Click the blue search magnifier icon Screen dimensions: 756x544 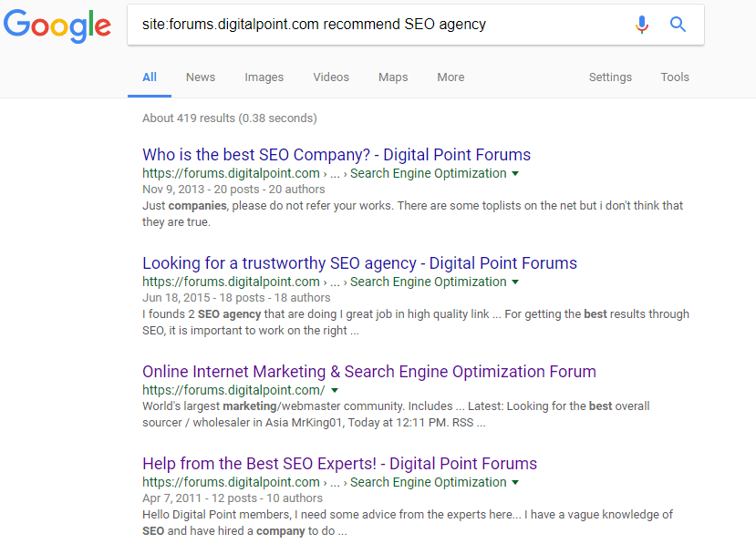678,24
